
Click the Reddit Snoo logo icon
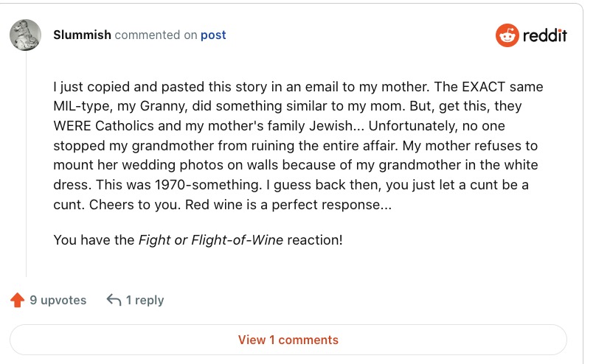coord(507,35)
